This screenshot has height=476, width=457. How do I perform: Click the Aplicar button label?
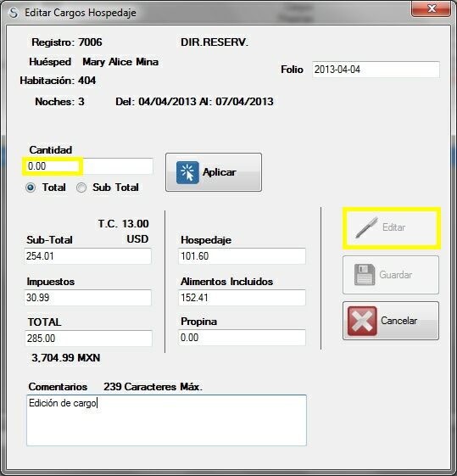[x=220, y=172]
